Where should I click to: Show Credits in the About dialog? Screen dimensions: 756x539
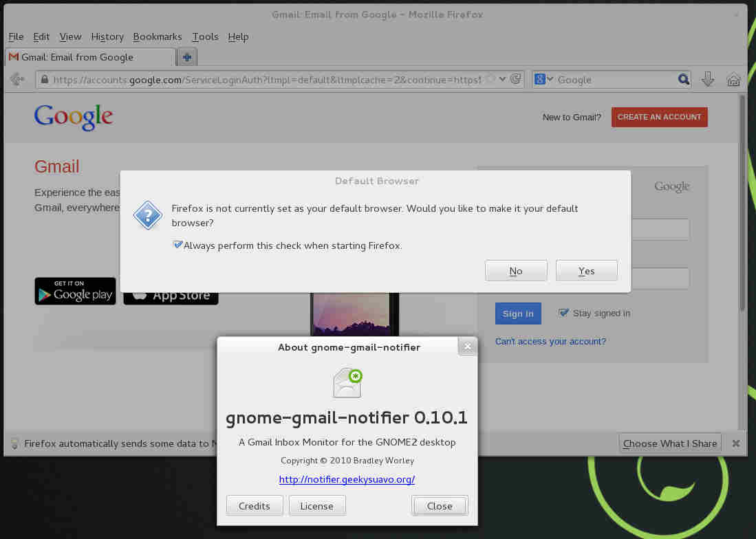pyautogui.click(x=254, y=506)
